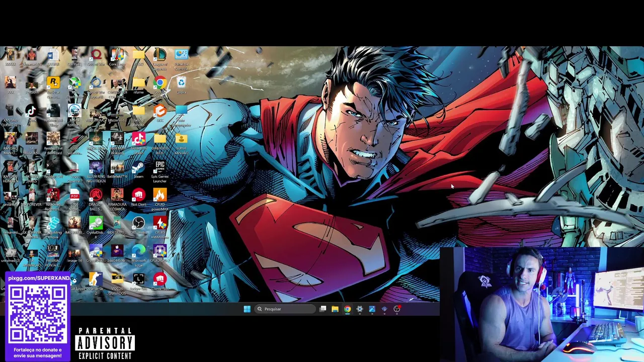Viewport: 644px width, 362px height.
Task: Select the SALVAR Word document icon
Action: [53, 57]
